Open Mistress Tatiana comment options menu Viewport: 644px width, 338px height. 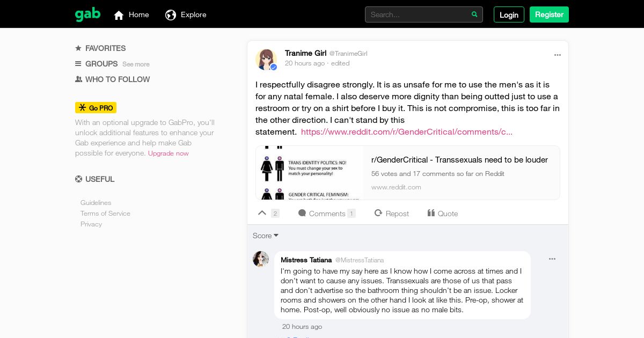(552, 259)
